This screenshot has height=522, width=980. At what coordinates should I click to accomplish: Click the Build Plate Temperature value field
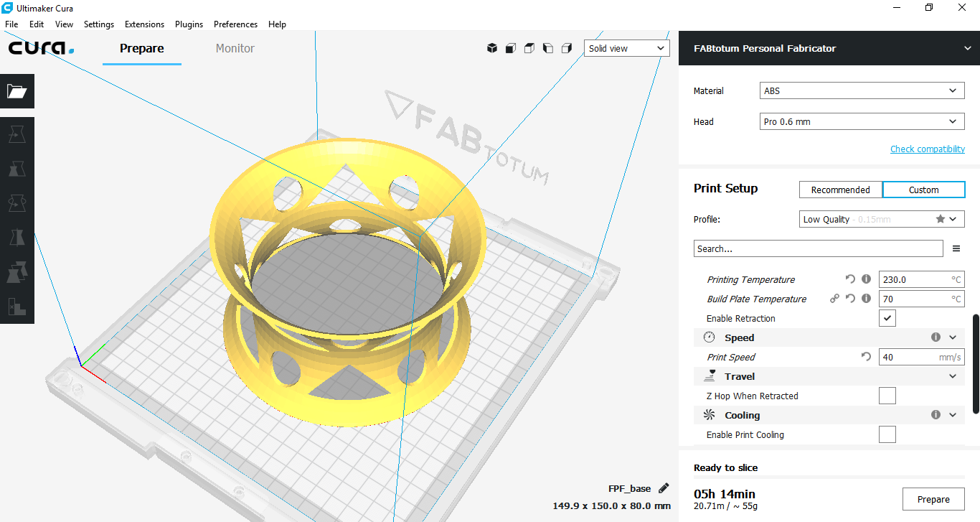(x=922, y=299)
